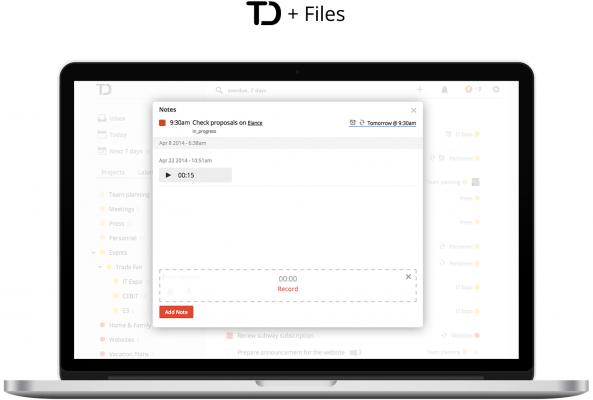
Task: Switch to the Projects tab
Action: tap(113, 172)
